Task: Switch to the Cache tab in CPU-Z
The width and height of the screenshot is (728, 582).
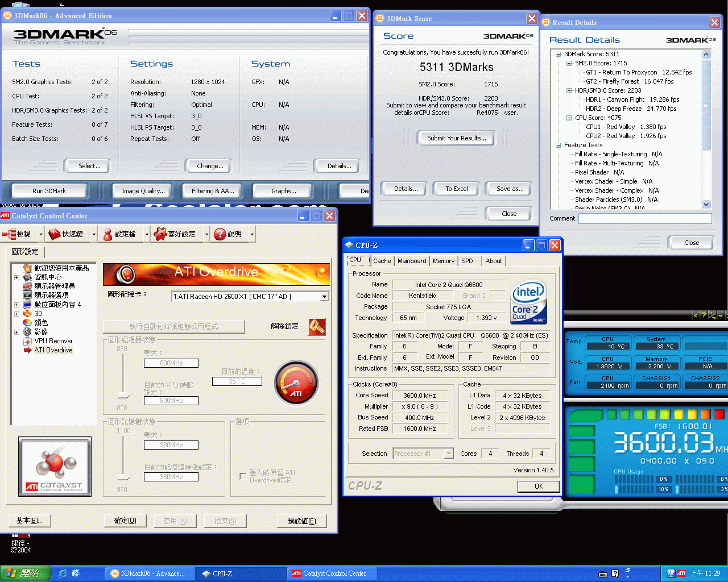Action: click(x=382, y=261)
